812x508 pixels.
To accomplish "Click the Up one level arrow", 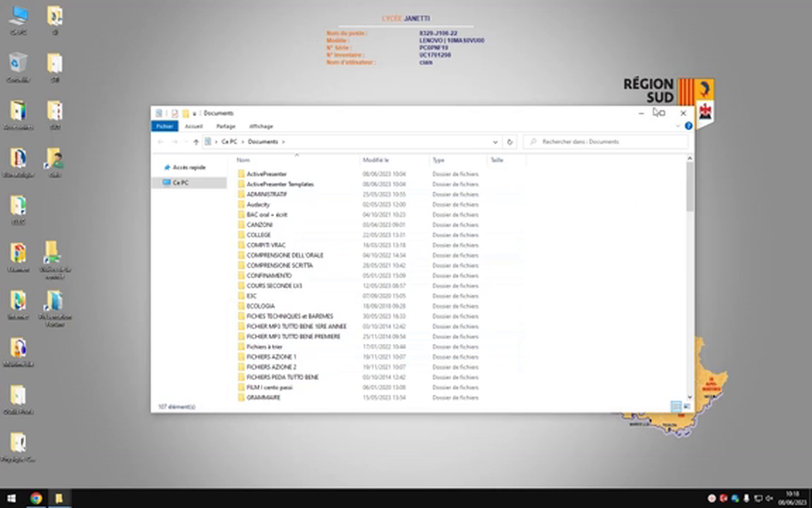I will coord(196,142).
